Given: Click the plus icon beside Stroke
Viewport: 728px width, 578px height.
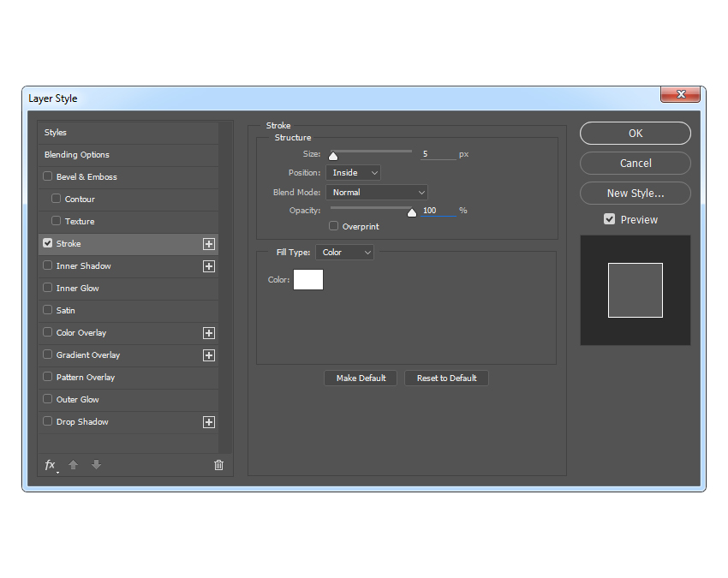Looking at the screenshot, I should pos(208,244).
